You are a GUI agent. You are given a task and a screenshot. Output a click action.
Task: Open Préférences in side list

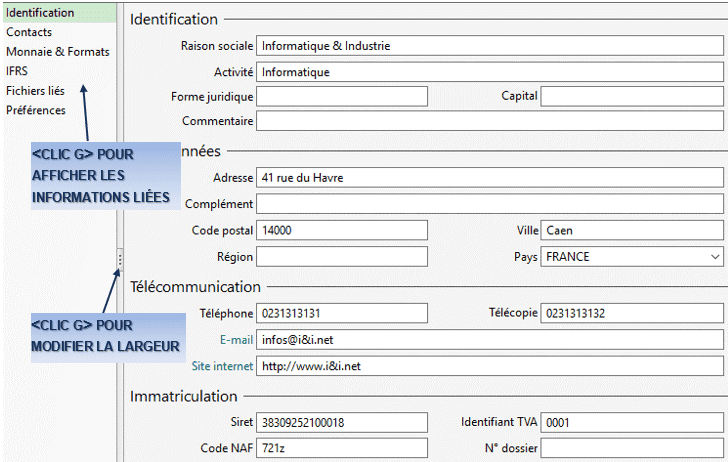36,110
